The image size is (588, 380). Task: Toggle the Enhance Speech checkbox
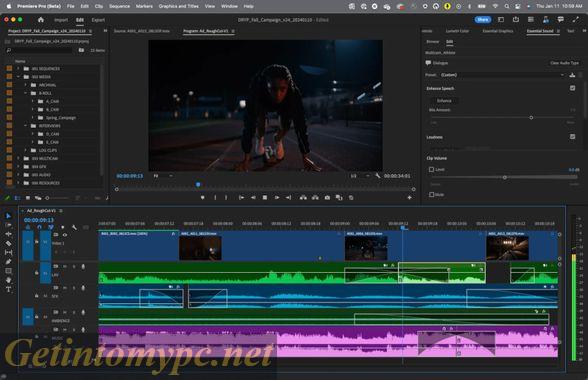click(x=572, y=88)
